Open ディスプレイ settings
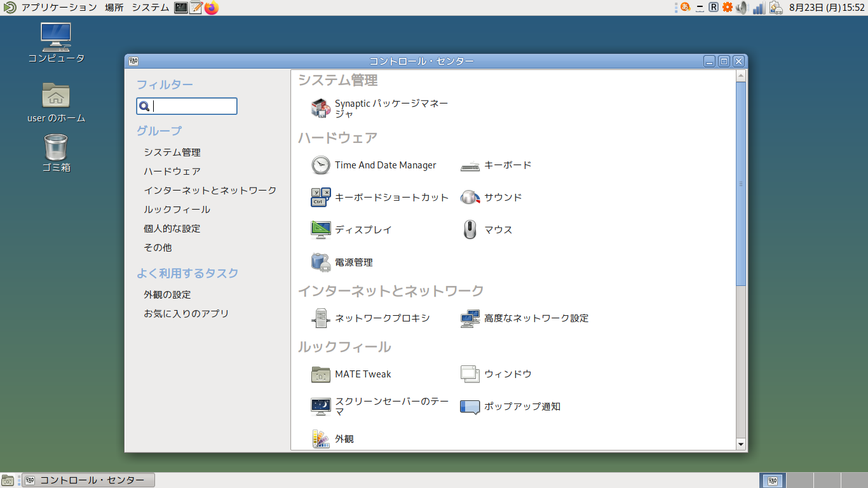Screen dimensions: 868x488 pyautogui.click(x=351, y=230)
